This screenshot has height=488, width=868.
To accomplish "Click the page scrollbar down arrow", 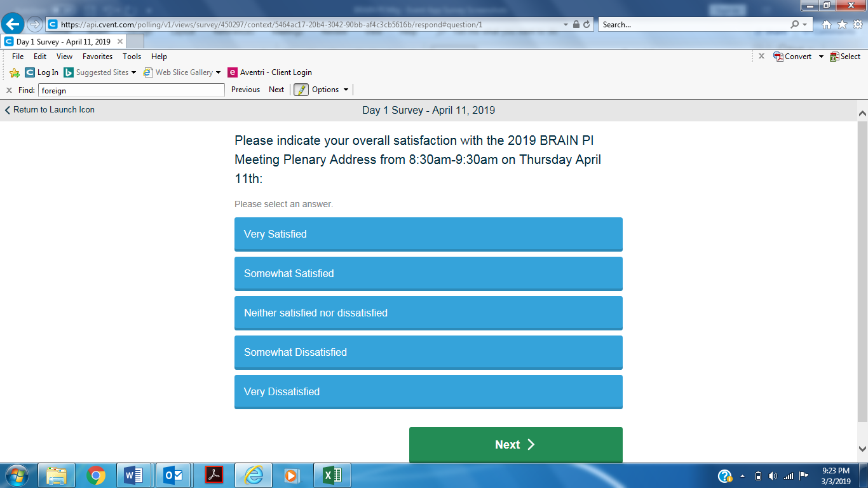I will [x=862, y=449].
